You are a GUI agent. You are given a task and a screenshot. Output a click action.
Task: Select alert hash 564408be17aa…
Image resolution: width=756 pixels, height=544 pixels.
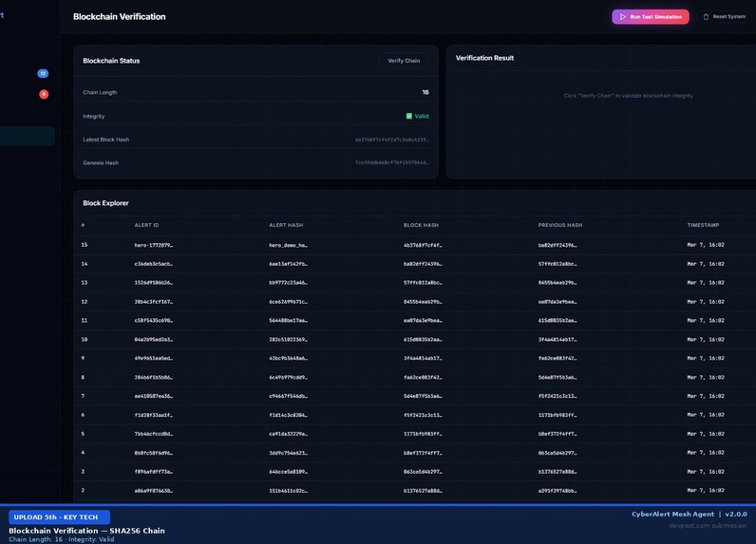[288, 321]
